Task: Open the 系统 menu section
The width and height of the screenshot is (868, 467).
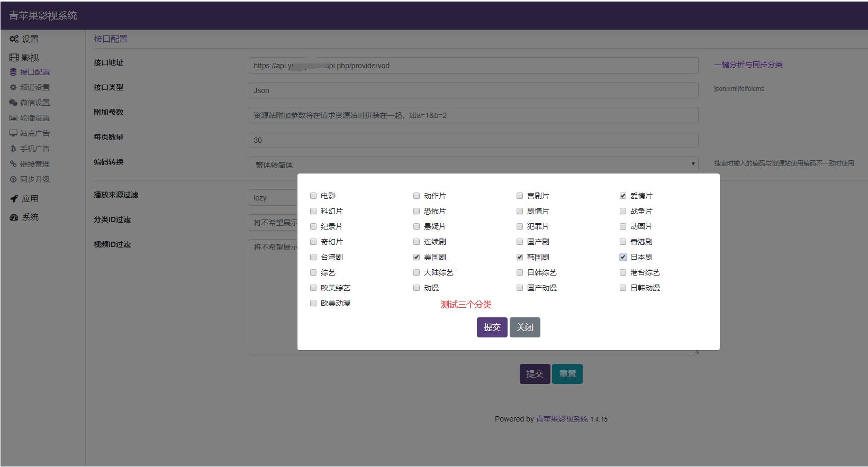Action: coord(30,217)
